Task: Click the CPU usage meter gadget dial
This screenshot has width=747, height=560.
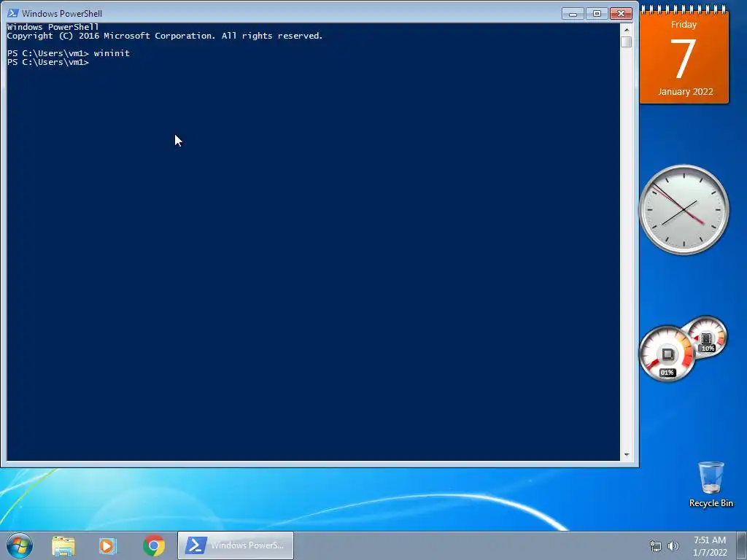Action: pyautogui.click(x=667, y=354)
